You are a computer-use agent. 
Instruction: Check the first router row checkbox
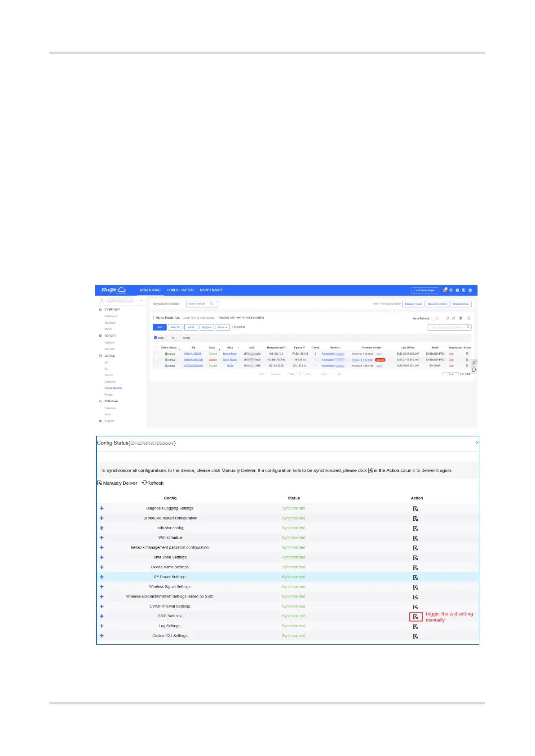pos(156,354)
